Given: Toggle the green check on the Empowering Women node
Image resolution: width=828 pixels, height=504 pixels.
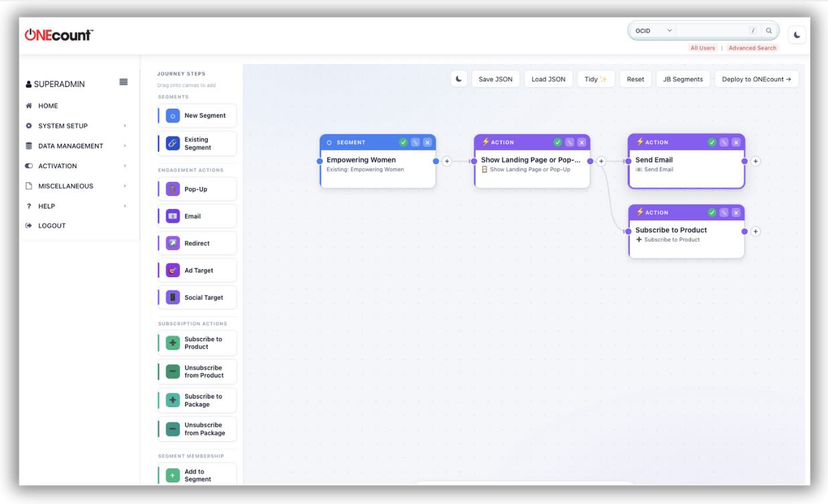Looking at the screenshot, I should (404, 142).
